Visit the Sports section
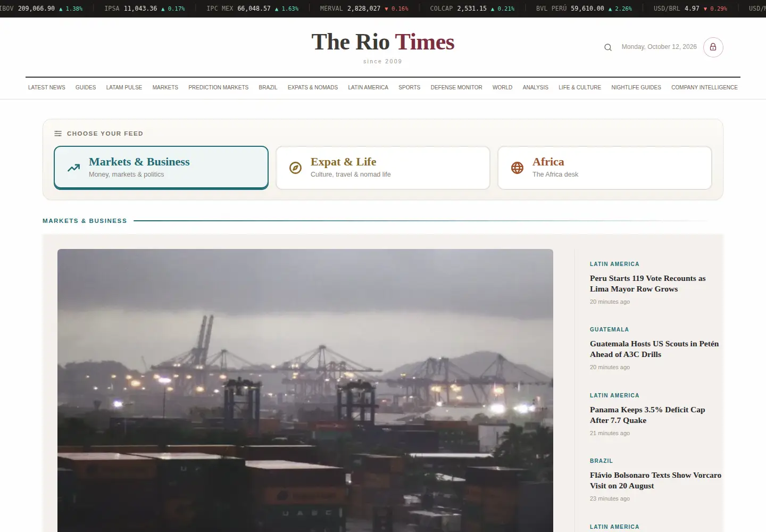Image resolution: width=766 pixels, height=532 pixels. coord(410,87)
